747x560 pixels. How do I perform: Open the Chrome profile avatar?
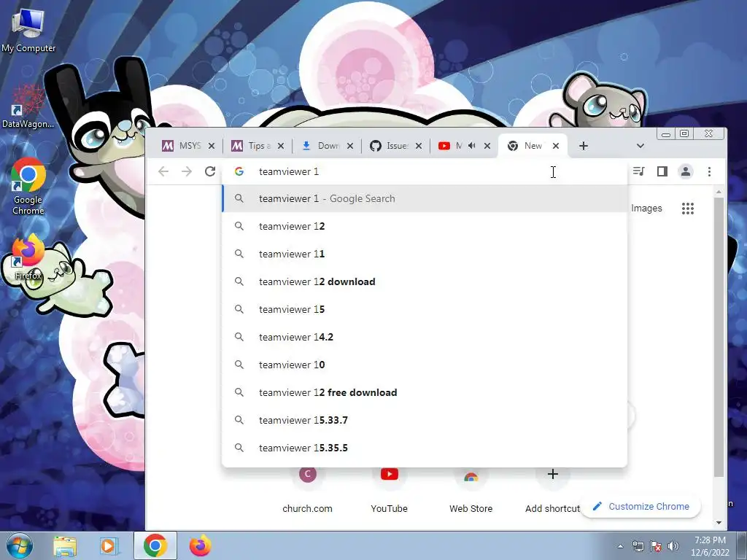[686, 171]
